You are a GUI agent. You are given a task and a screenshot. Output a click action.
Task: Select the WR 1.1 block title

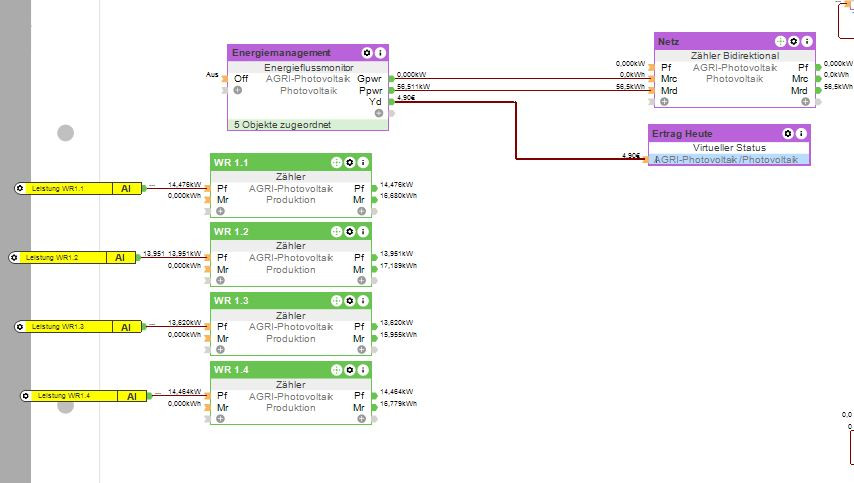pyautogui.click(x=231, y=162)
